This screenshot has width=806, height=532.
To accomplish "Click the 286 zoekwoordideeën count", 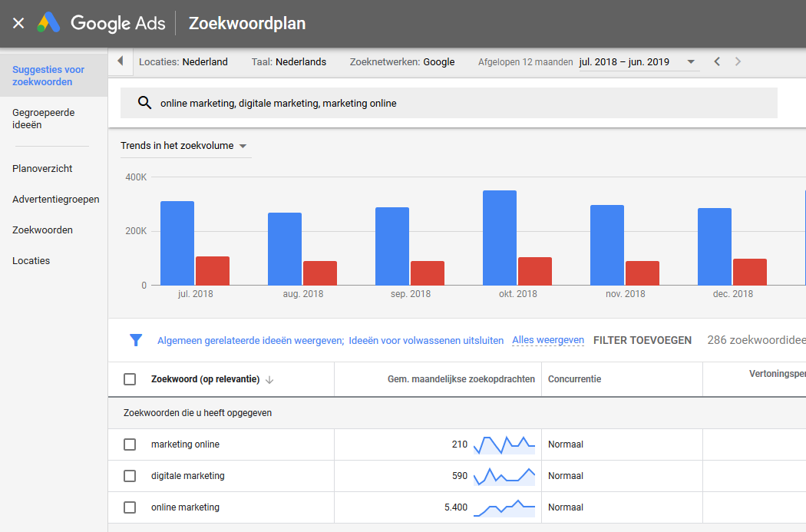I will tap(757, 340).
